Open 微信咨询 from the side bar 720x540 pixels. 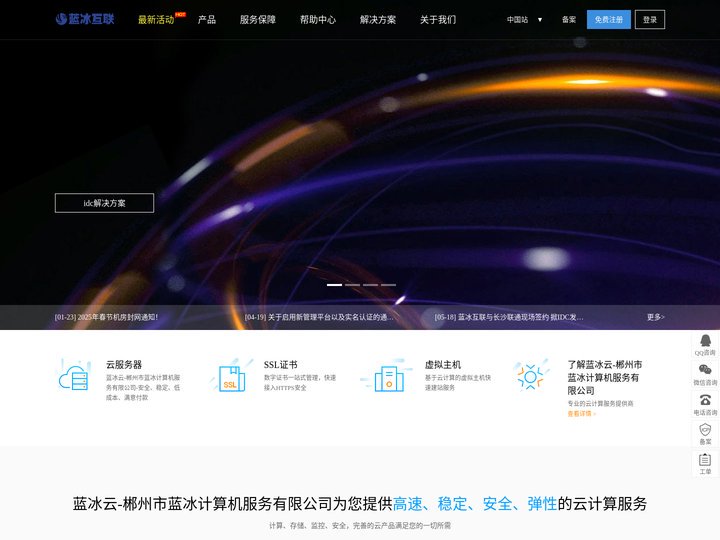pyautogui.click(x=705, y=375)
